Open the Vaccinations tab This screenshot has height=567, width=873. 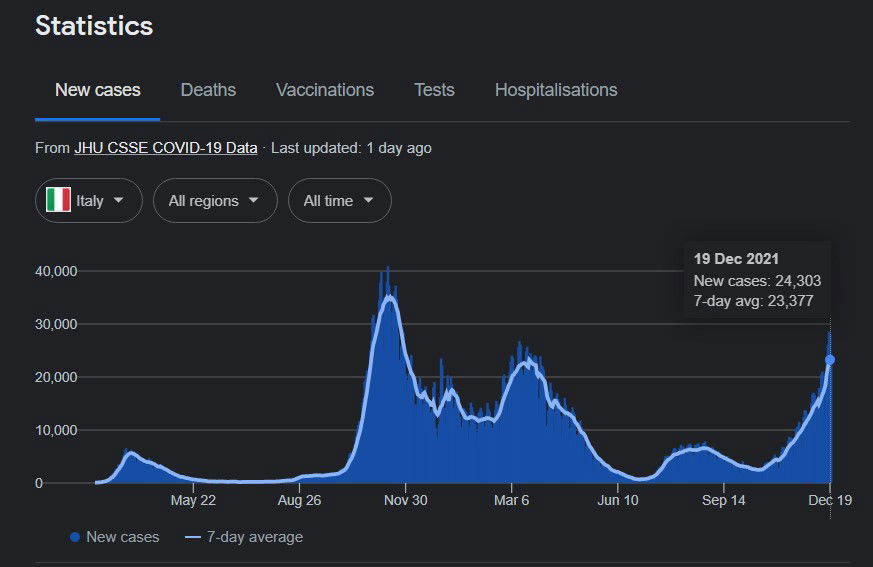pos(325,90)
